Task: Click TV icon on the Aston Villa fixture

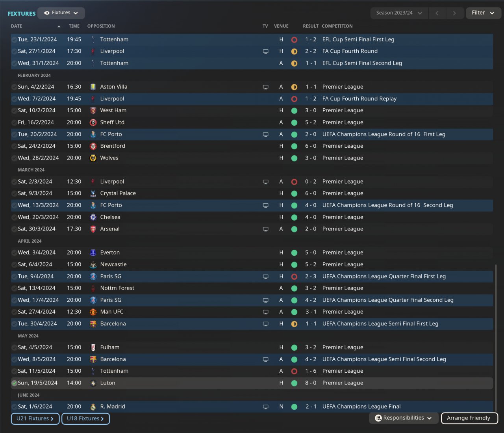Action: [x=266, y=87]
